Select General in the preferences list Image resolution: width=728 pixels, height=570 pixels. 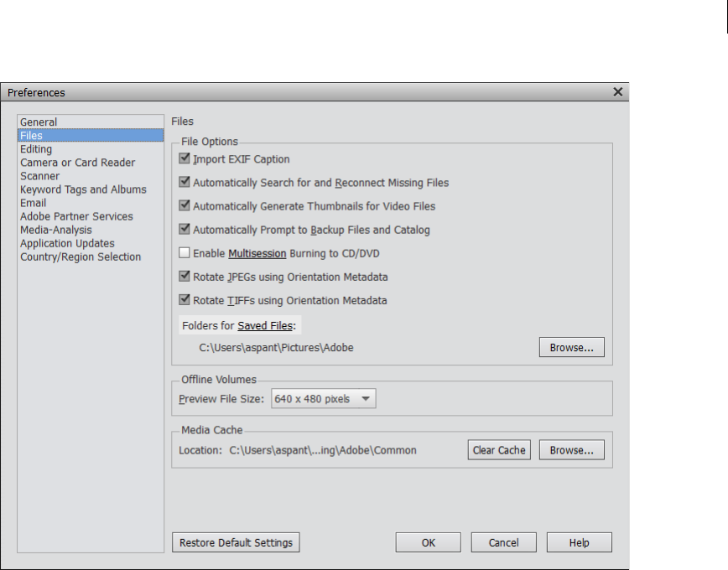click(91, 122)
